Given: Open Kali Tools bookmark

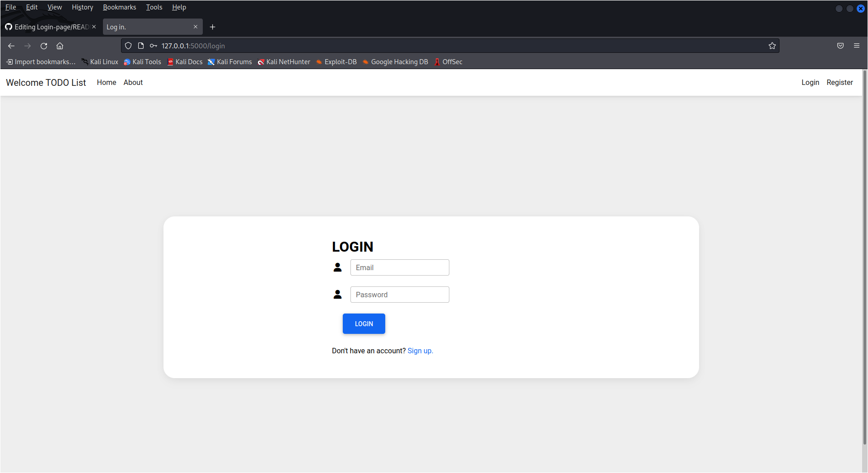Looking at the screenshot, I should click(142, 62).
